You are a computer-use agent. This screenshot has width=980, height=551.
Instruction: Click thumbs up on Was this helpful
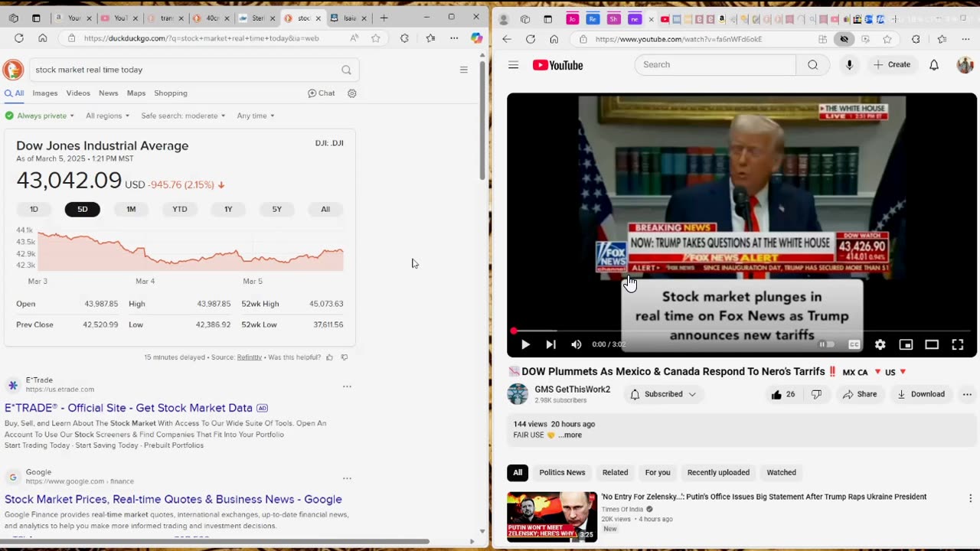click(x=330, y=357)
